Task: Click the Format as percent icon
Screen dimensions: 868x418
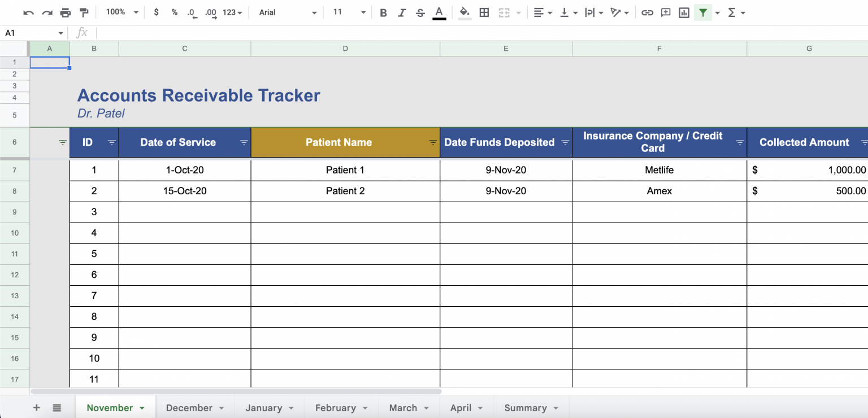Action: pos(174,12)
